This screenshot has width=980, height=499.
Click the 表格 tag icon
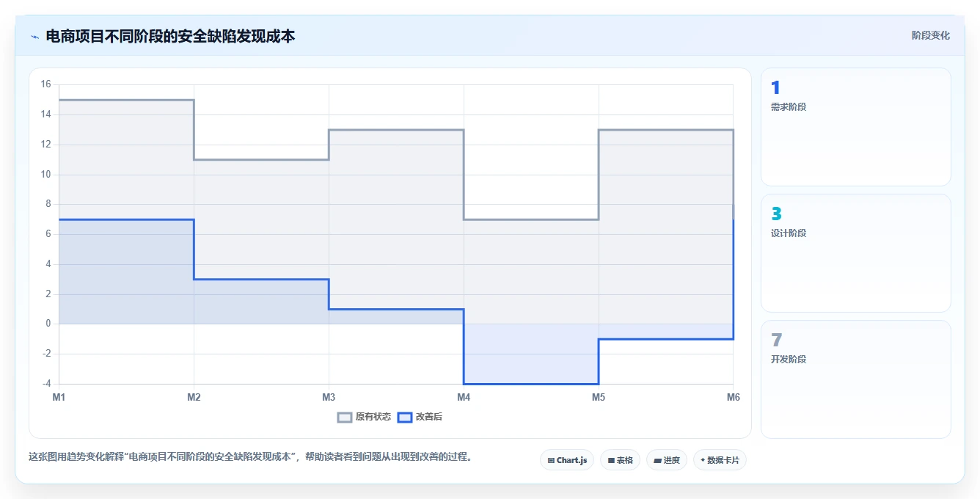(x=611, y=461)
